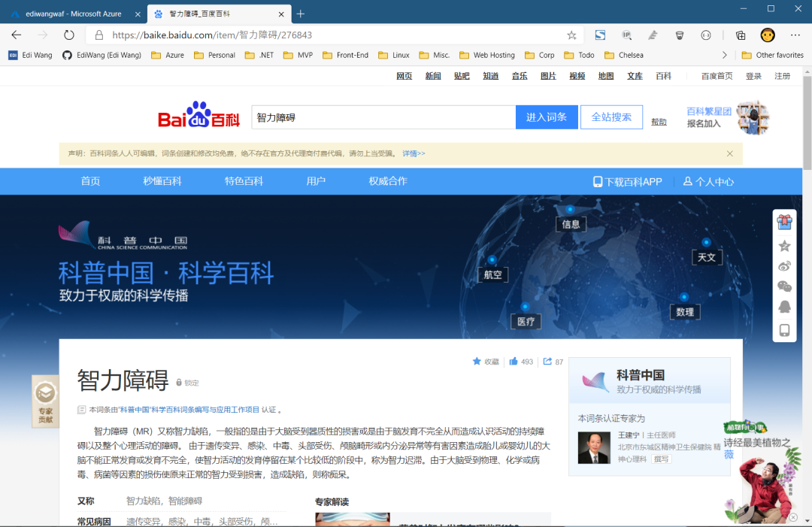Viewport: 812px width, 527px height.
Task: Share to WeChat from side toolbar
Action: pyautogui.click(x=784, y=286)
